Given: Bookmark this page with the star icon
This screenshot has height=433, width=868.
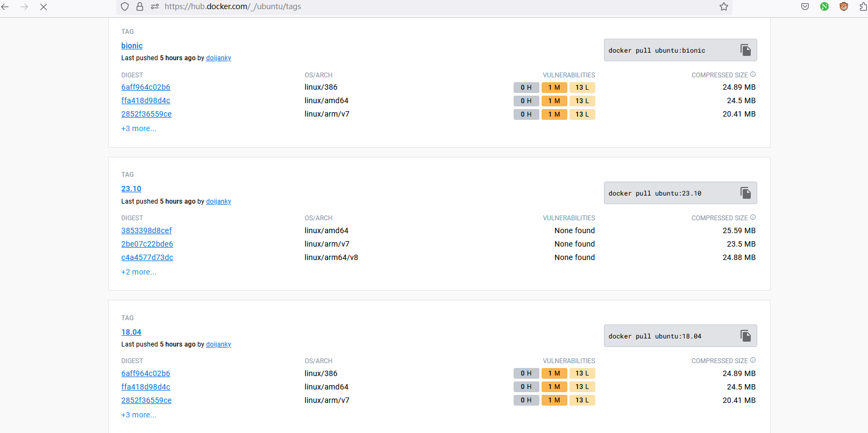Looking at the screenshot, I should point(724,6).
